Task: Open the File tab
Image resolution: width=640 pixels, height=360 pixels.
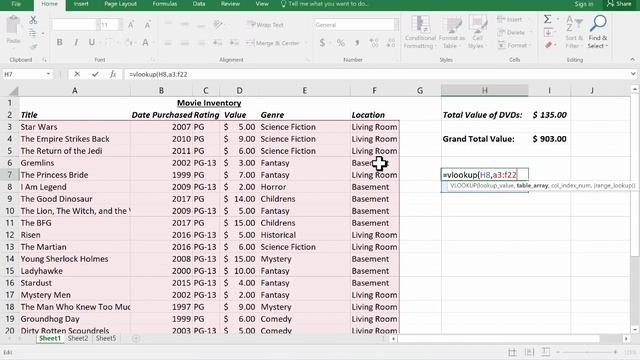Action: pyautogui.click(x=16, y=4)
